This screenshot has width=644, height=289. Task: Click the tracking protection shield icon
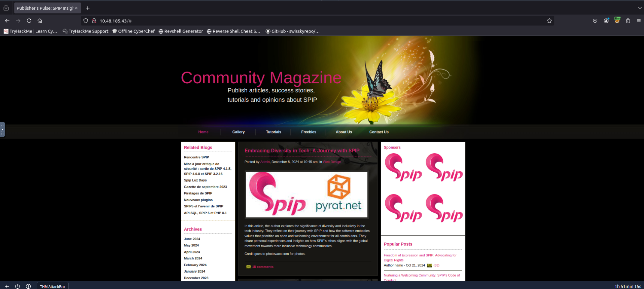point(86,21)
